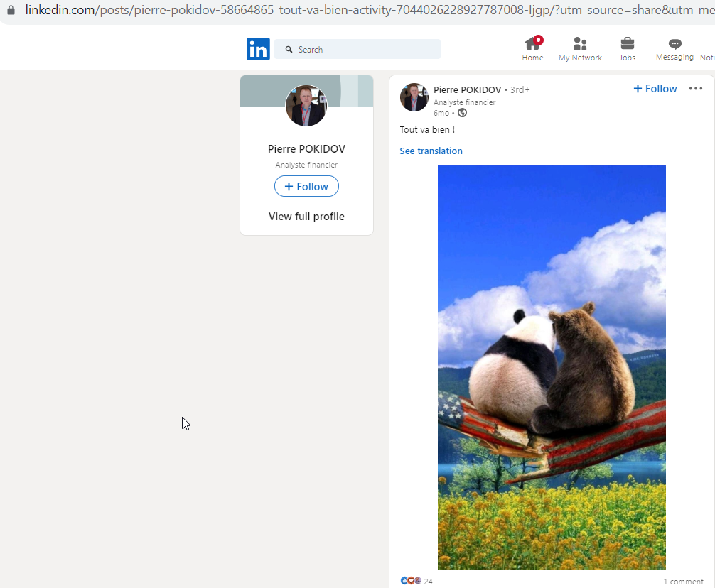This screenshot has height=588, width=715.
Task: Click the URL in the address bar
Action: [x=370, y=10]
